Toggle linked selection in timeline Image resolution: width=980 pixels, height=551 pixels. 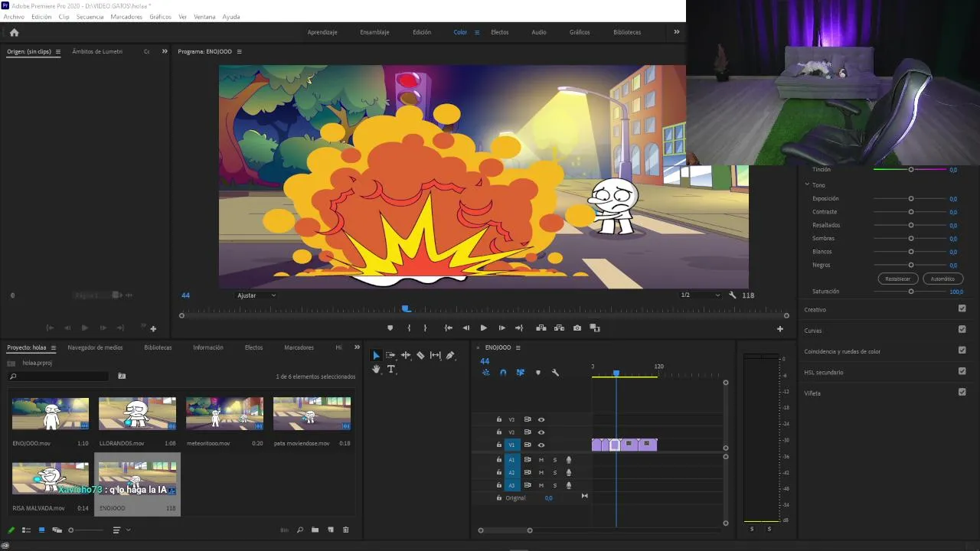pyautogui.click(x=521, y=373)
